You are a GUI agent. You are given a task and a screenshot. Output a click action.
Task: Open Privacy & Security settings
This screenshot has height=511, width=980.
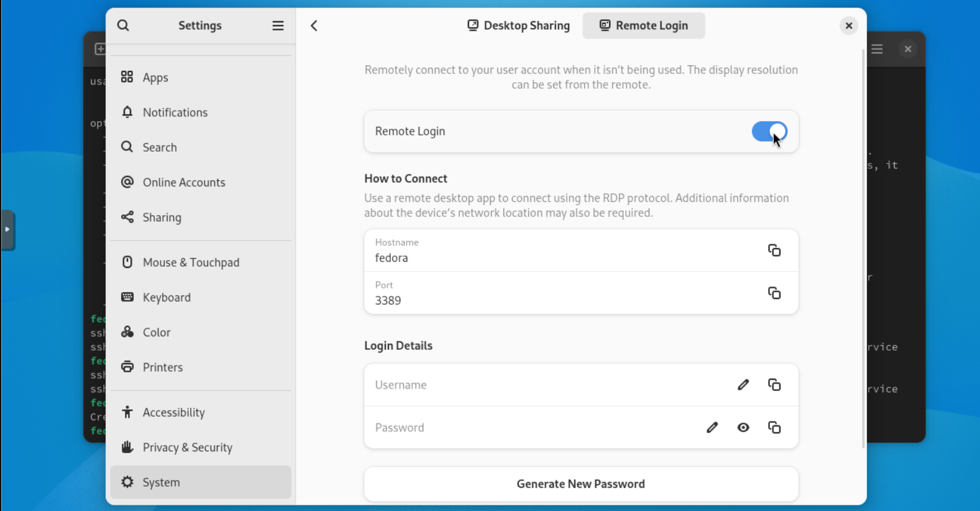(x=201, y=448)
